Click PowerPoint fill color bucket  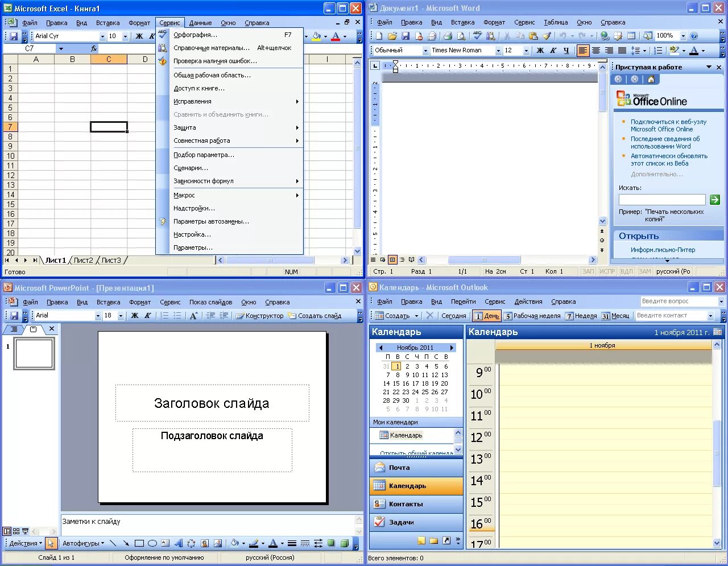click(234, 543)
